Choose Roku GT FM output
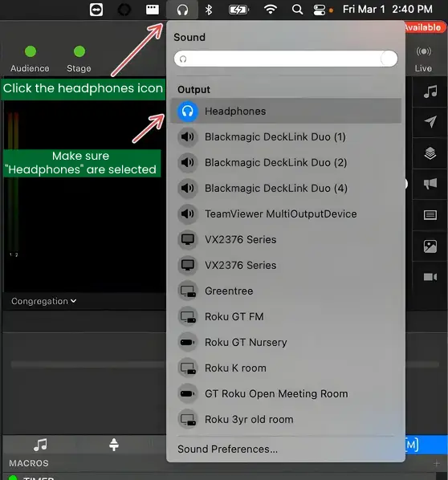 coord(286,316)
